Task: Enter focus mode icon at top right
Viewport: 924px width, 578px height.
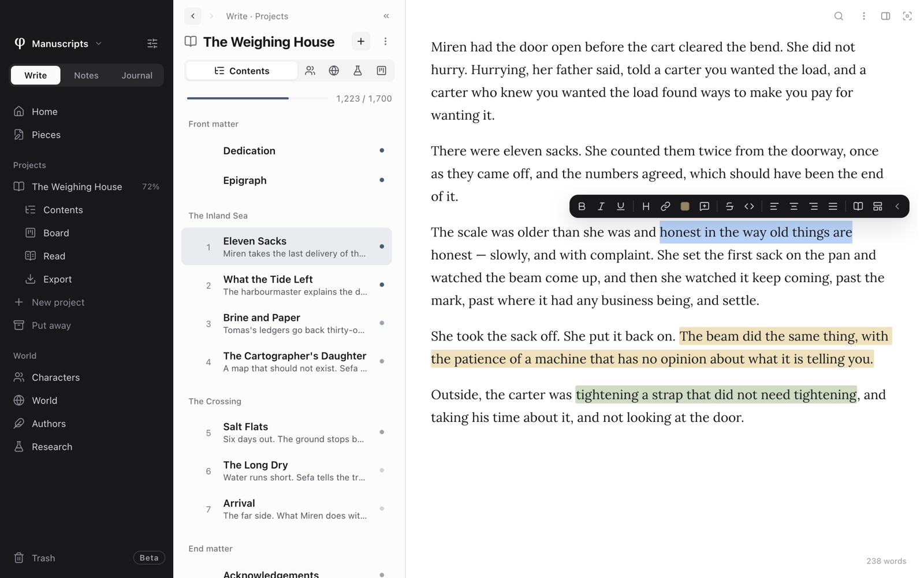Action: (907, 16)
